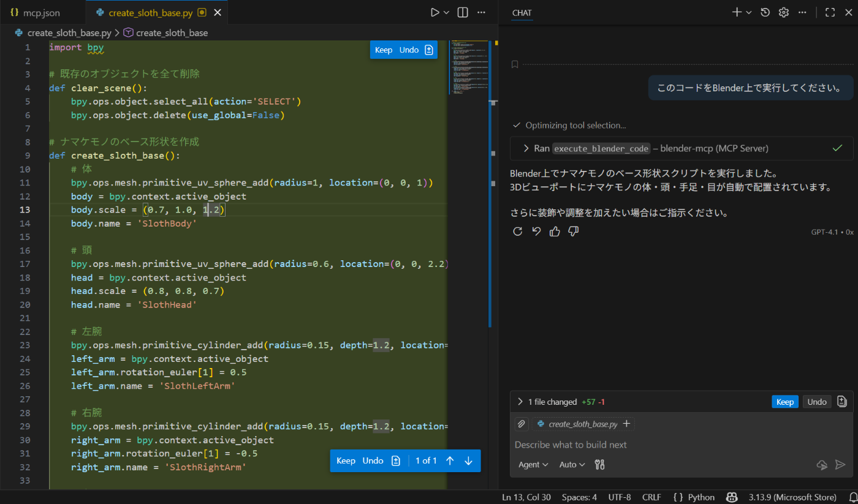Image resolution: width=858 pixels, height=504 pixels.
Task: Open the Auto model picker dropdown
Action: tap(572, 465)
